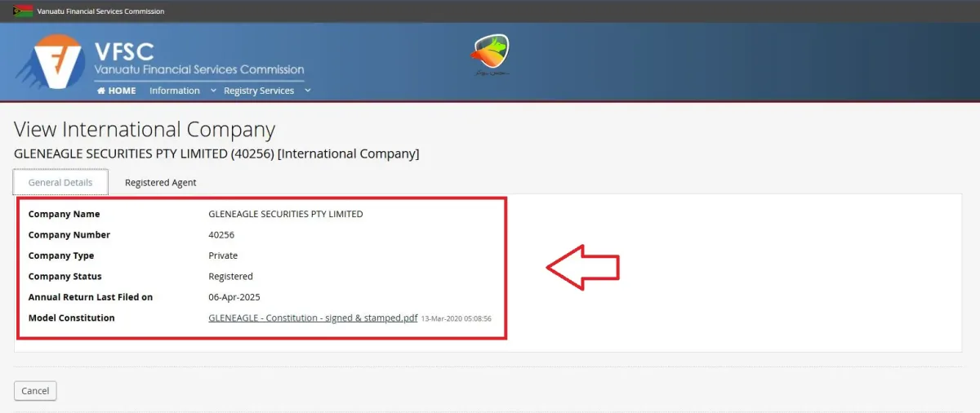Viewport: 980px width, 413px height.
Task: Click the Company Type value Private
Action: [223, 255]
